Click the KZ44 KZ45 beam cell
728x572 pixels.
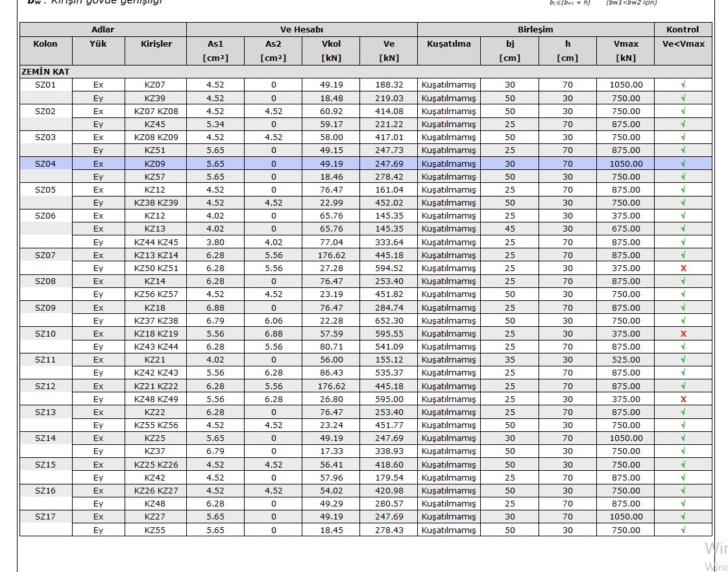tap(156, 242)
